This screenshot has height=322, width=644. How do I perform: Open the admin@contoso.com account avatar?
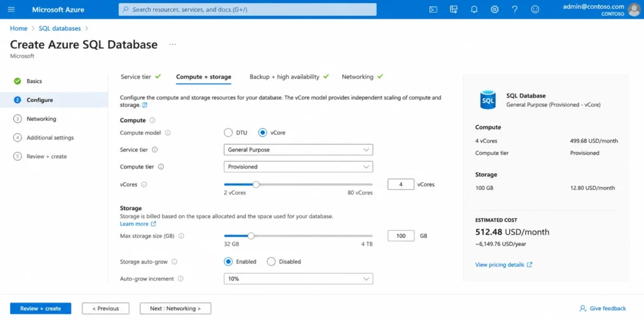(634, 9)
